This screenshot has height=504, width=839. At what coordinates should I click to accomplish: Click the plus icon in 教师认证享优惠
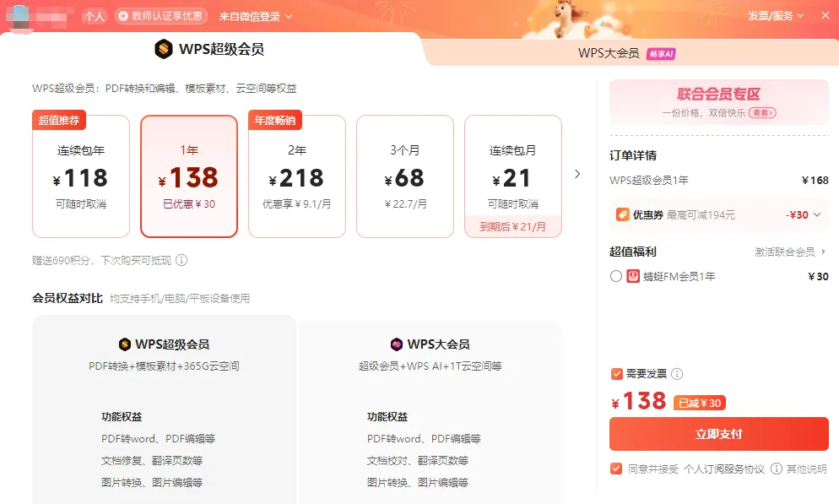tap(123, 16)
